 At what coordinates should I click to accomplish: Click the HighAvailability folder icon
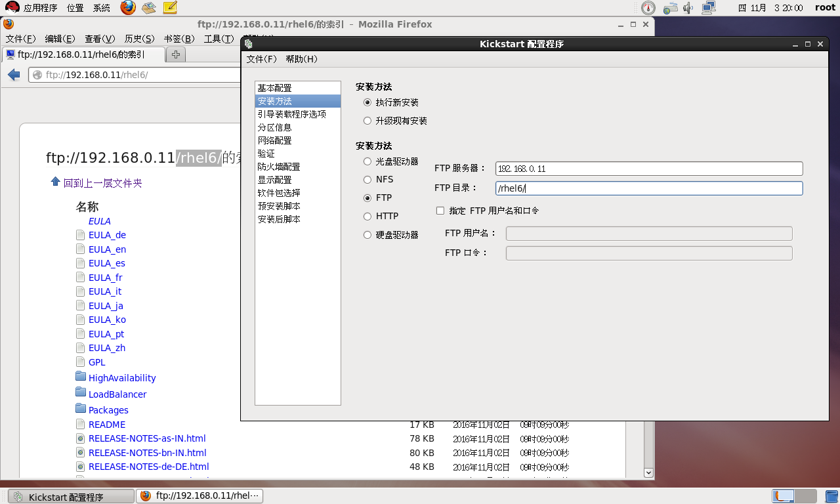[x=81, y=377]
